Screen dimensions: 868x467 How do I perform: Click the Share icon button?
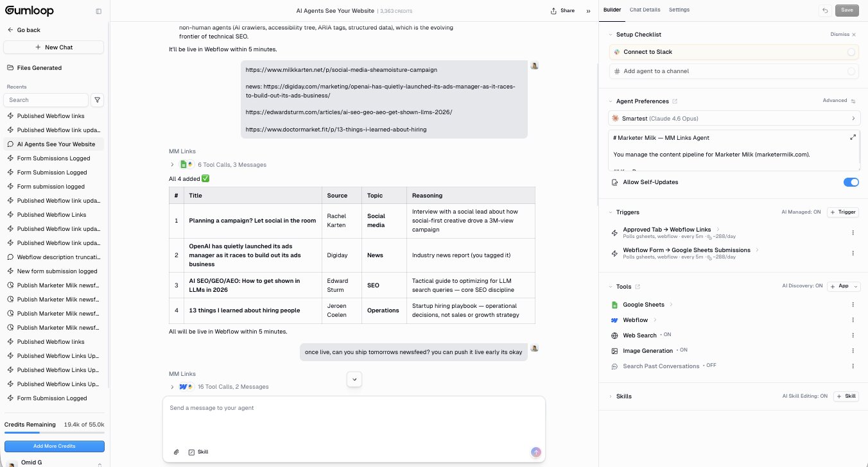562,11
